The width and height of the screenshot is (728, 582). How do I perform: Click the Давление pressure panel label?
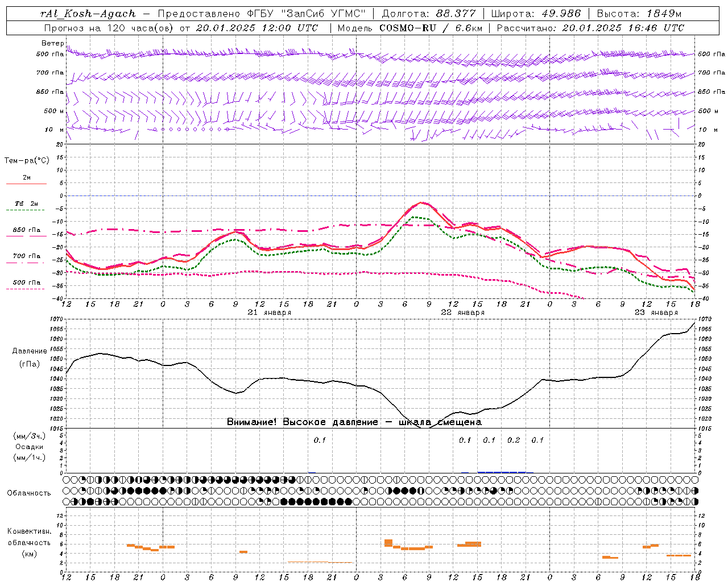point(30,351)
